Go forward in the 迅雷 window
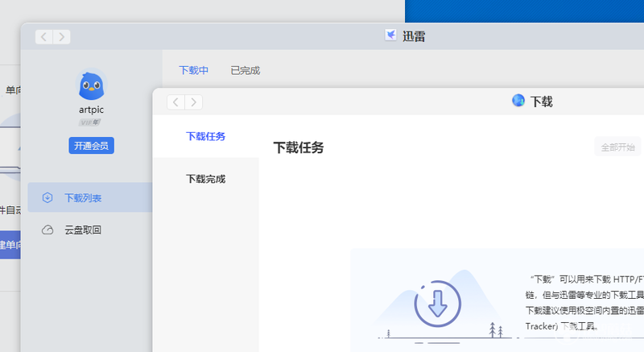The image size is (644, 352). click(62, 37)
